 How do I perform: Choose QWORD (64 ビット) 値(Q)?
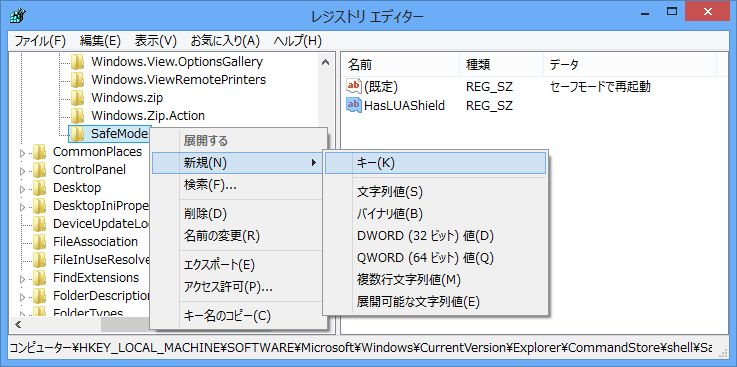point(435,258)
